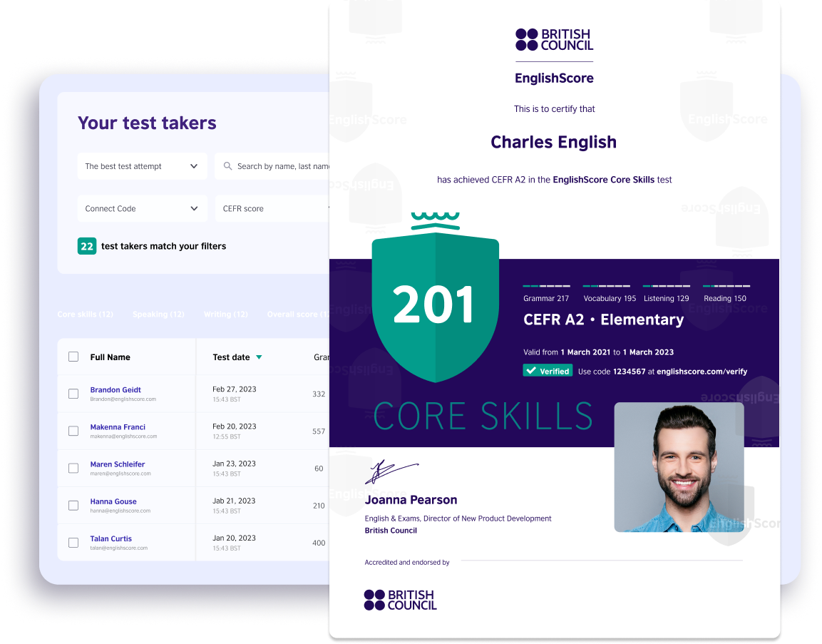Switch to the Speaking (12) tab

[x=158, y=314]
